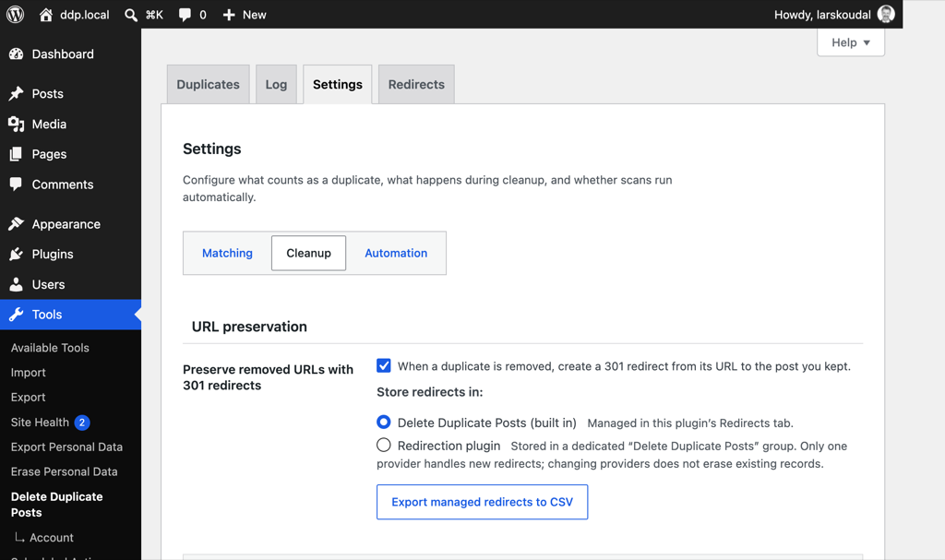Click 'Managed in this plugin's Redirects tab.' text
945x560 pixels.
690,423
